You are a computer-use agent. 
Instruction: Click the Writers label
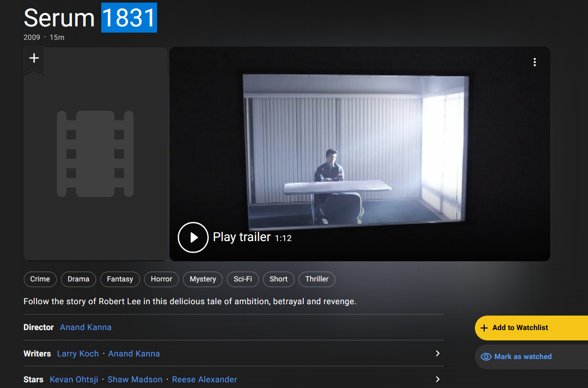coord(37,354)
